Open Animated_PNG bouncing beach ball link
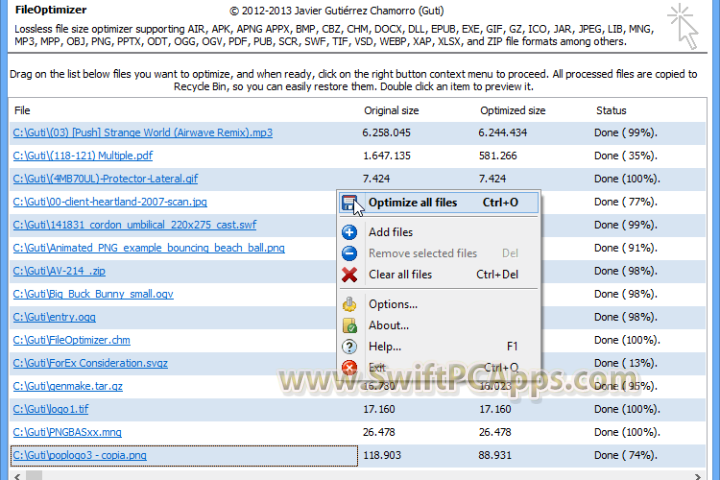720x480 pixels. pos(149,248)
